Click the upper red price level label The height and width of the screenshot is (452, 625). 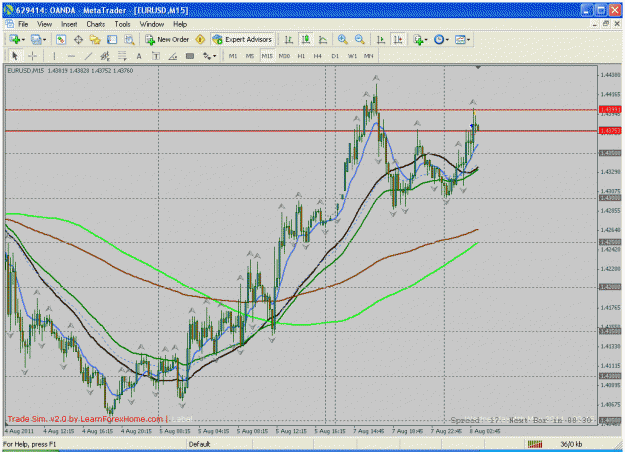[x=610, y=110]
